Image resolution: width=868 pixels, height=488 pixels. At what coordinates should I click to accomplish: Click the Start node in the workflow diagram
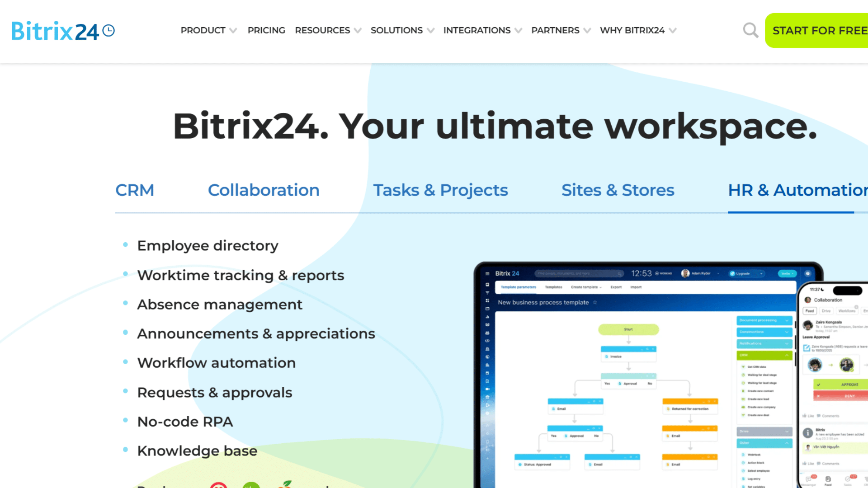[x=628, y=329]
